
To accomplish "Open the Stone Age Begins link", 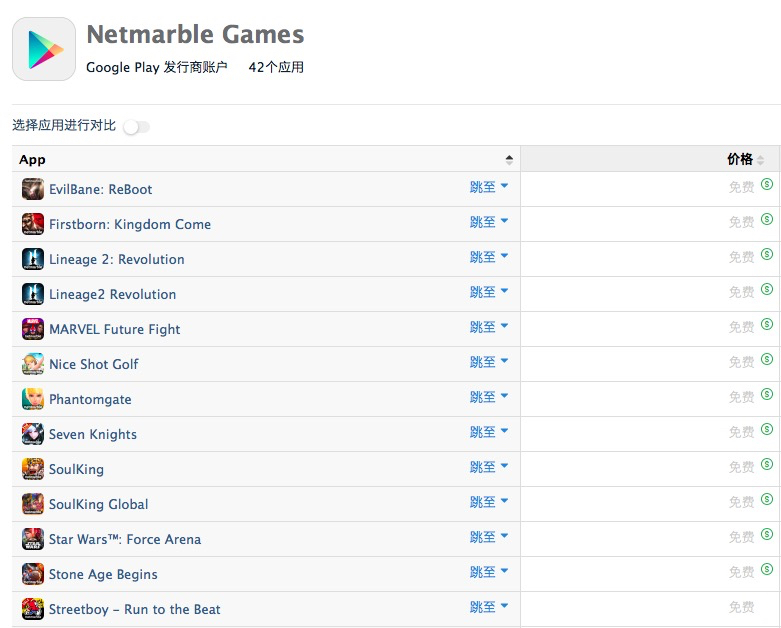I will click(103, 574).
